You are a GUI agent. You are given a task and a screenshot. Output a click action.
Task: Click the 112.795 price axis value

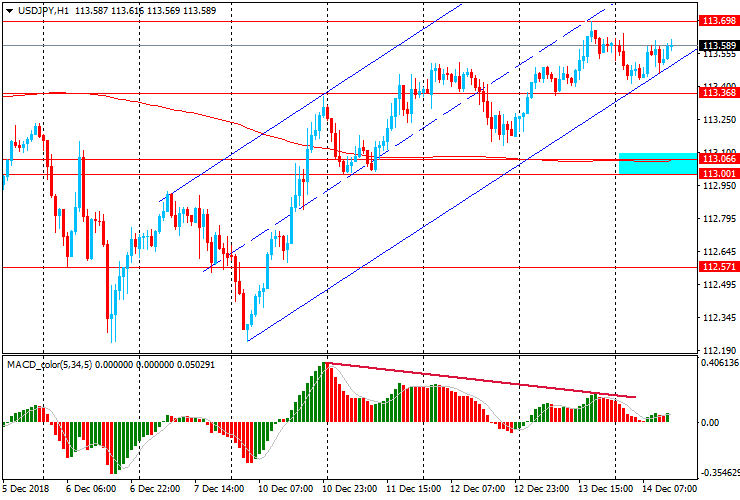pos(719,219)
